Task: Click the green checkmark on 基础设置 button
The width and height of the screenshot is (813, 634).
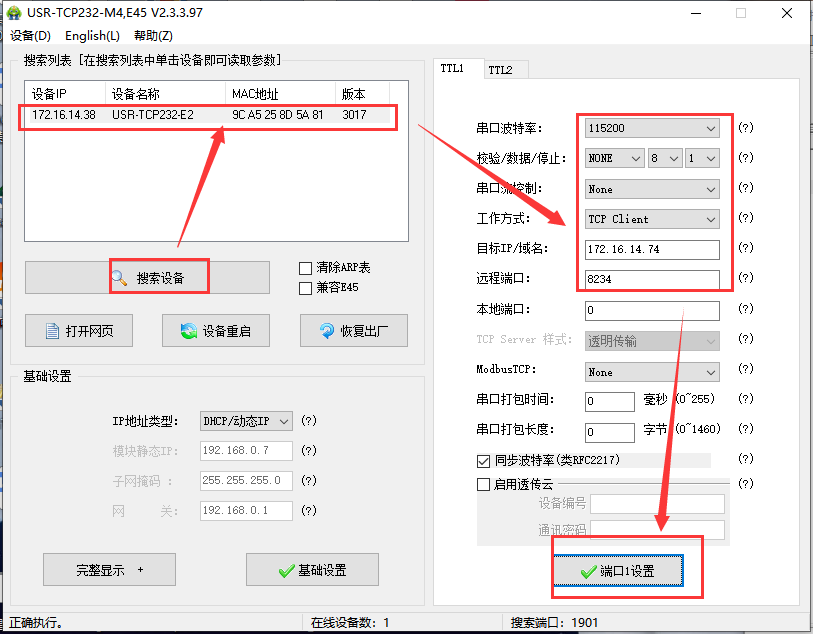Action: click(286, 570)
